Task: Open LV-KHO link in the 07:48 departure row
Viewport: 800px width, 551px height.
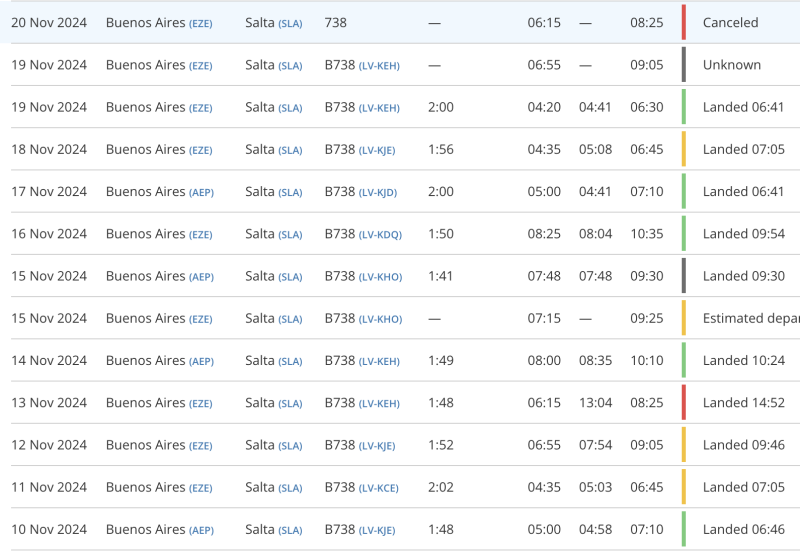Action: (x=380, y=277)
